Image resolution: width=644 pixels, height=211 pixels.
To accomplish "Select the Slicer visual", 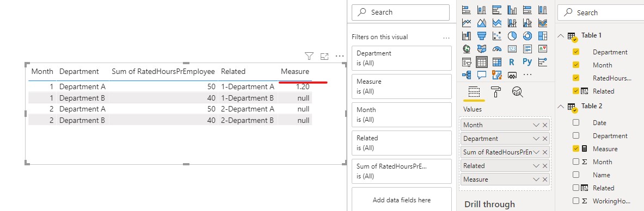I will tap(467, 62).
